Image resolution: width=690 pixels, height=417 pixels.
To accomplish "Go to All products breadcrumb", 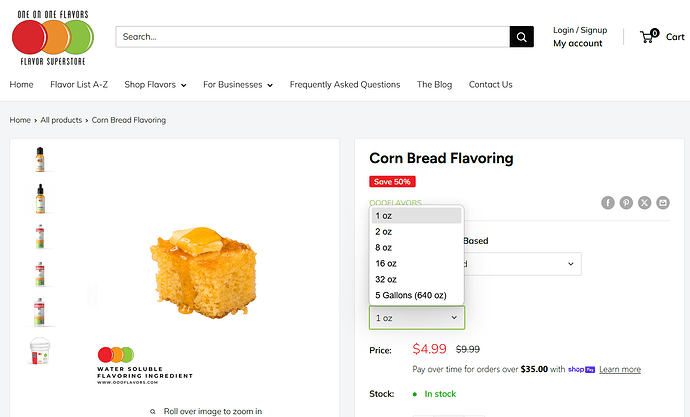I will click(x=61, y=120).
